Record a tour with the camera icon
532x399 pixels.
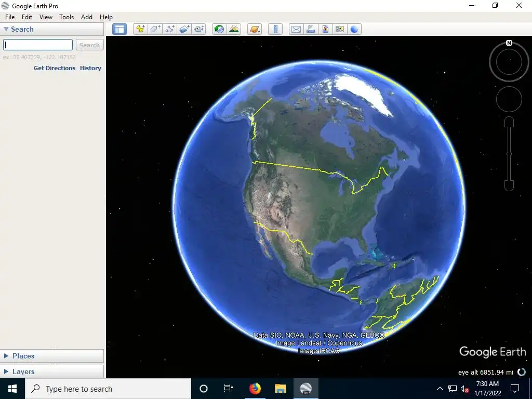[199, 29]
